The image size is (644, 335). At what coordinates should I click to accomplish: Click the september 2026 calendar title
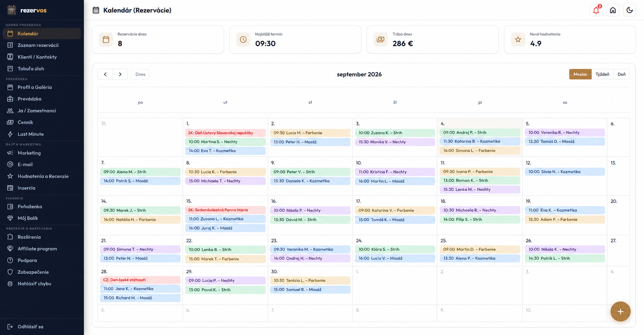click(359, 74)
